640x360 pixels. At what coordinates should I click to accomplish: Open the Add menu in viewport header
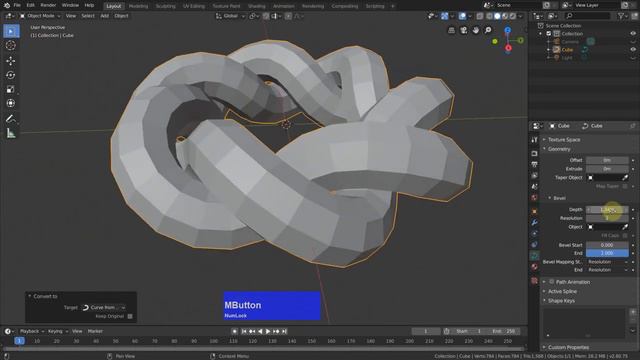coord(104,16)
